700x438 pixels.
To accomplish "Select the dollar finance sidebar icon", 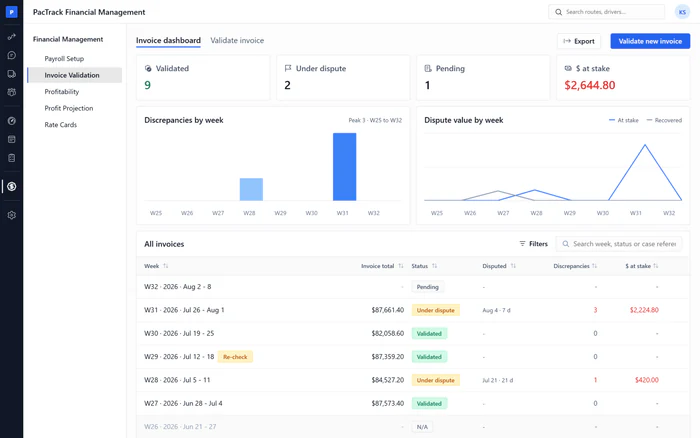I will coord(12,186).
